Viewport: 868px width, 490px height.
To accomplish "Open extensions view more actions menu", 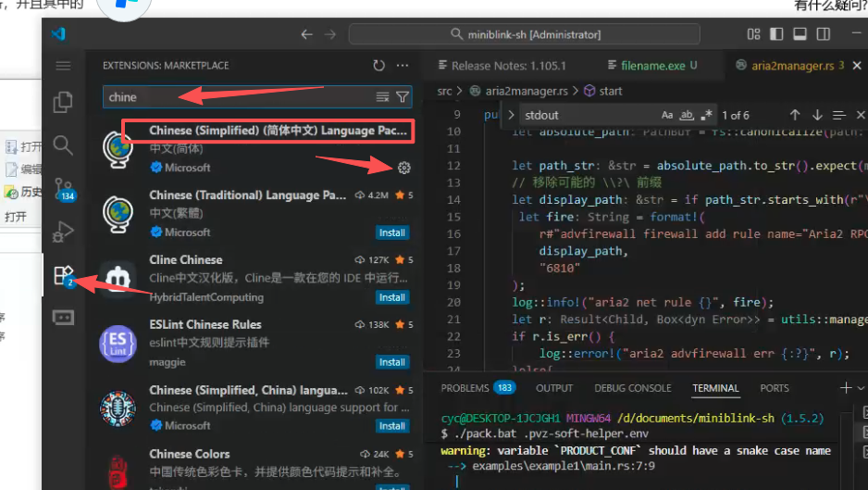I will point(402,66).
